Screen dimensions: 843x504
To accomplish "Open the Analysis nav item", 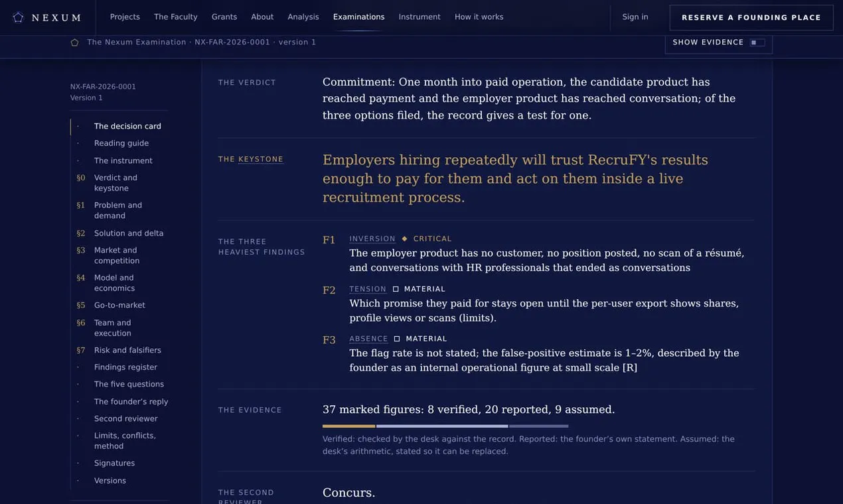I will (303, 17).
